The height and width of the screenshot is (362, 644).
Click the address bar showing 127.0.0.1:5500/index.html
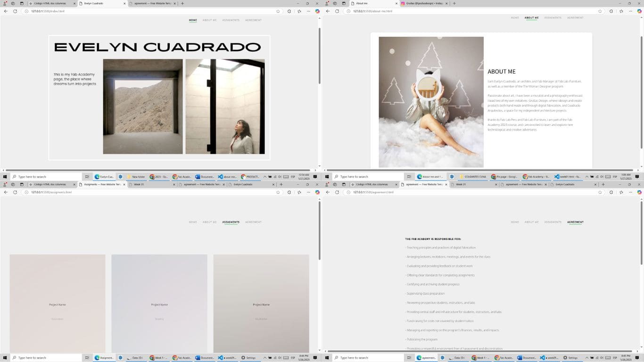[151, 11]
